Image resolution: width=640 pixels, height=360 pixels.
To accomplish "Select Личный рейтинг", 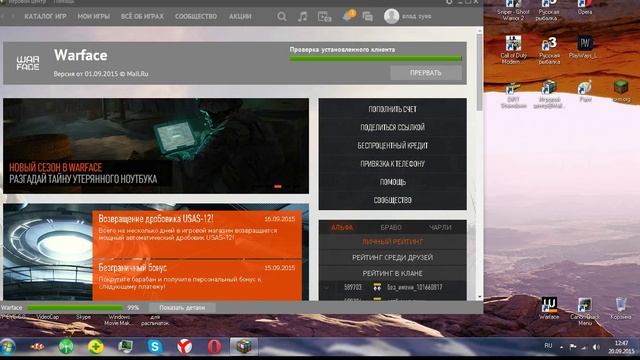I will click(392, 242).
